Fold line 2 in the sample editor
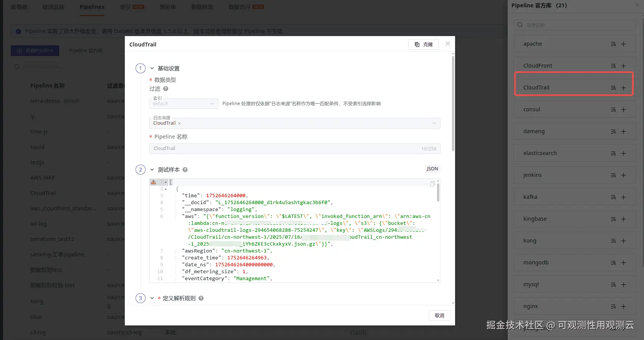This screenshot has height=340, width=644. click(x=166, y=189)
